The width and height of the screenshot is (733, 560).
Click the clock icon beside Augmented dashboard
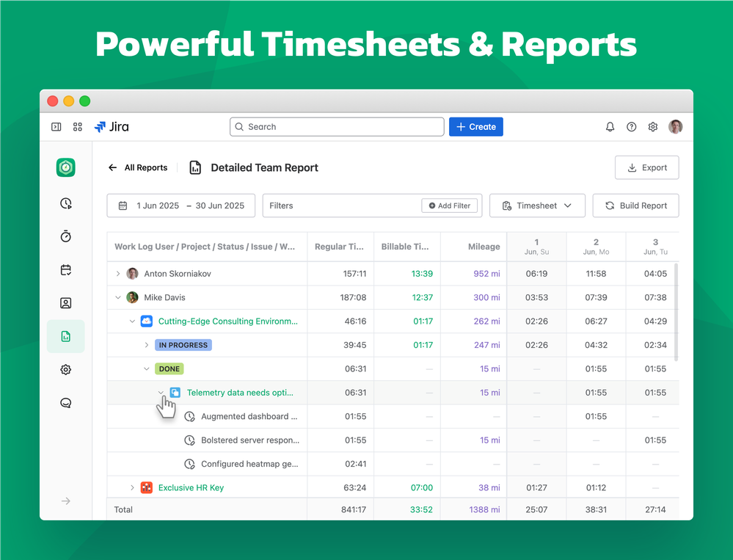click(x=189, y=416)
